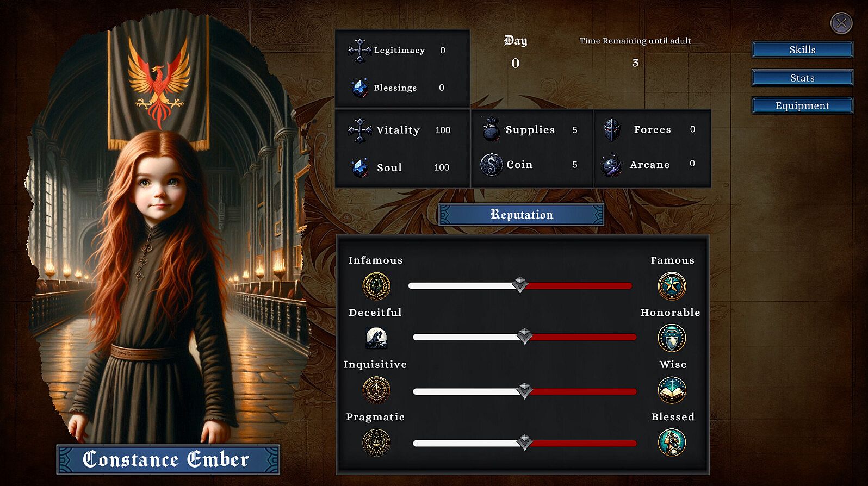The height and width of the screenshot is (486, 868).
Task: Switch to the Stats tab
Action: coord(802,78)
